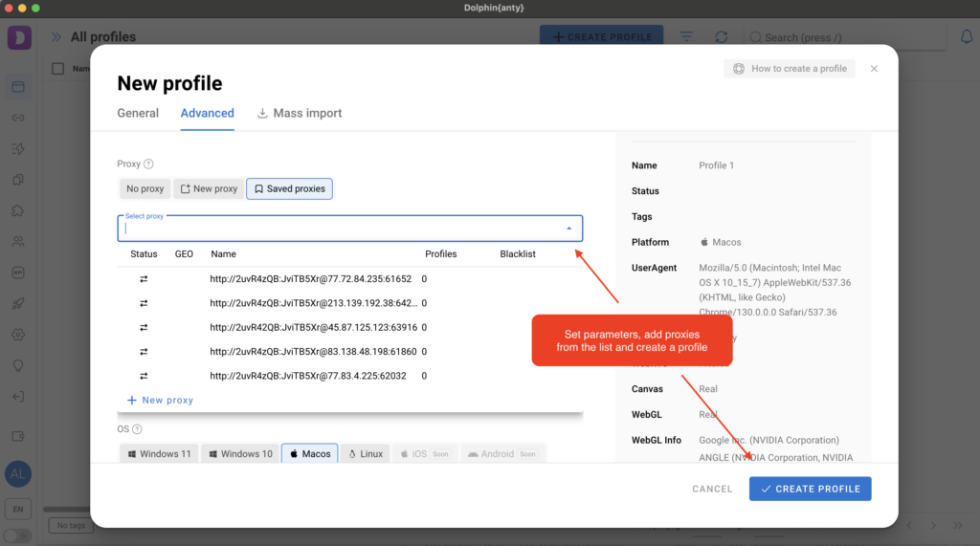Collapse the Select proxy dropdown arrow
The height and width of the screenshot is (546, 980).
click(x=568, y=229)
